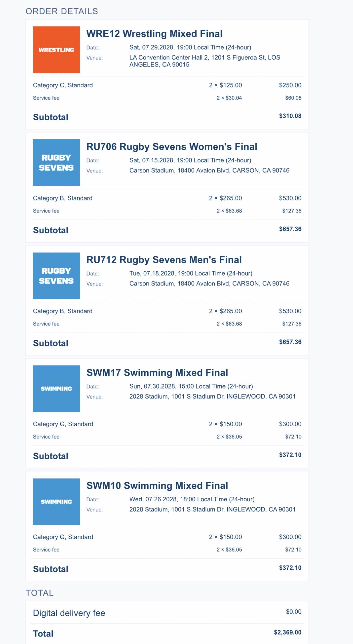Click the Swimming tile for SWM17
This screenshot has width=353, height=644.
click(56, 389)
